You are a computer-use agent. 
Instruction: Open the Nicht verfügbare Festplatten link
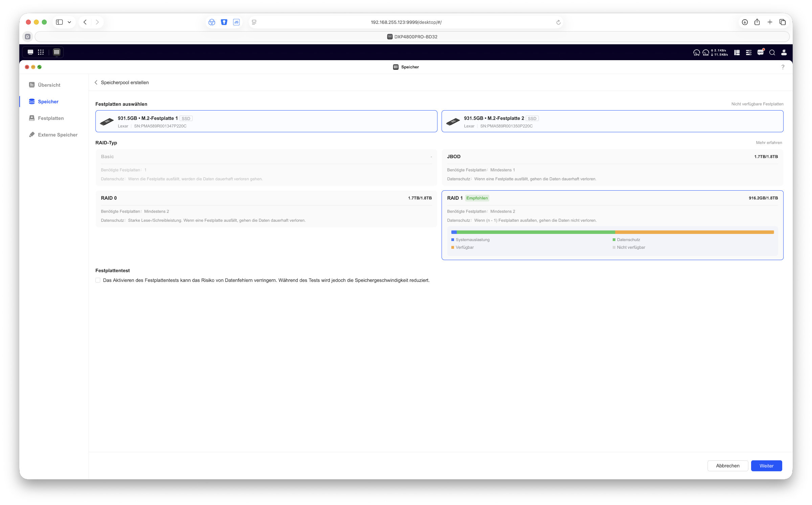click(x=757, y=104)
